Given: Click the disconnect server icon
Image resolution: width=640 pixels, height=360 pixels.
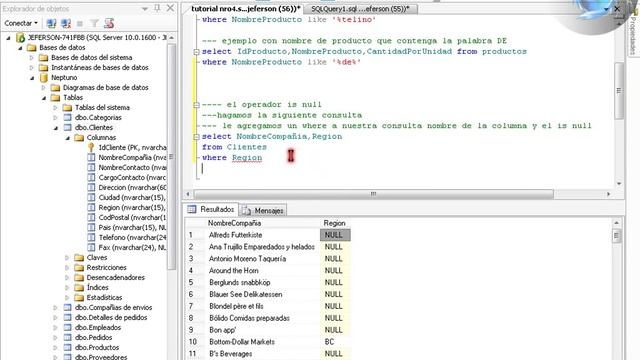Looking at the screenshot, I should point(66,23).
